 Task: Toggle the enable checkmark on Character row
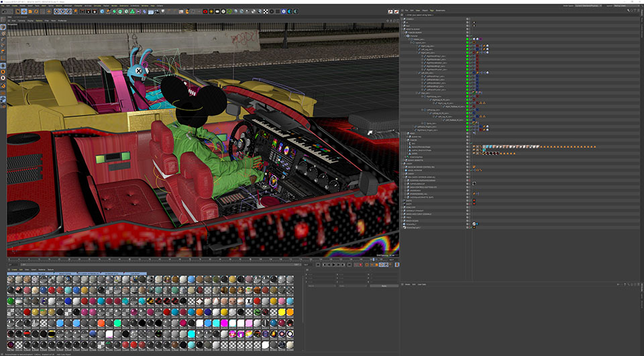click(x=472, y=36)
